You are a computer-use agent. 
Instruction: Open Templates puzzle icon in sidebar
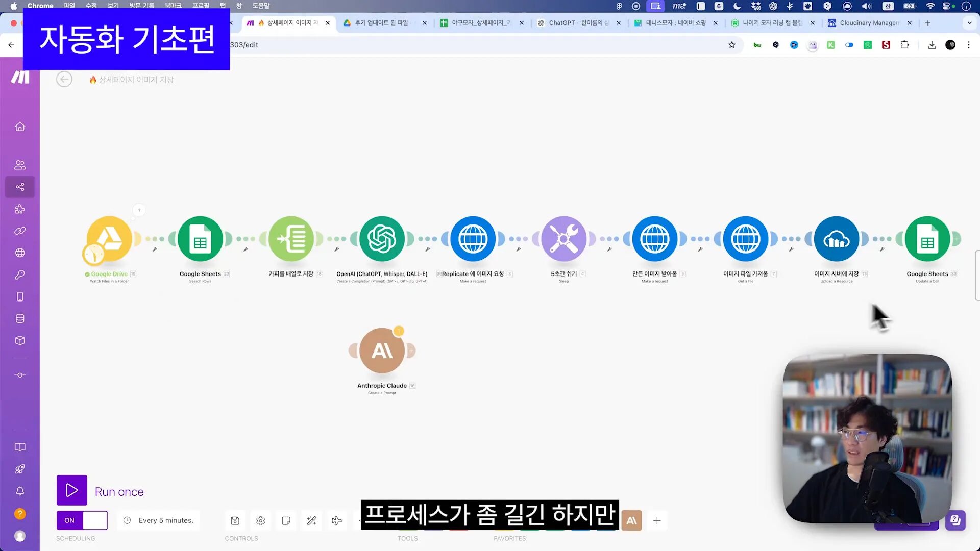(20, 209)
